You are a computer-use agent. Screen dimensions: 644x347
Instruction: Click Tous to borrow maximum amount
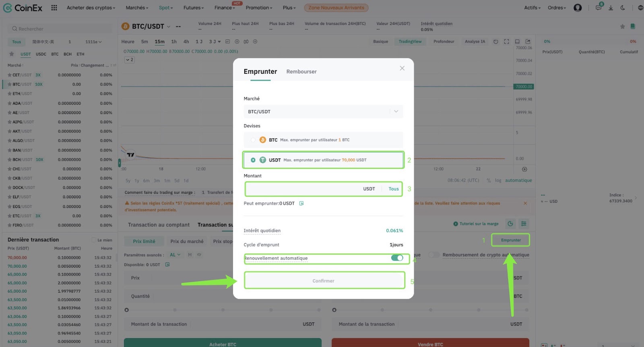pos(394,189)
